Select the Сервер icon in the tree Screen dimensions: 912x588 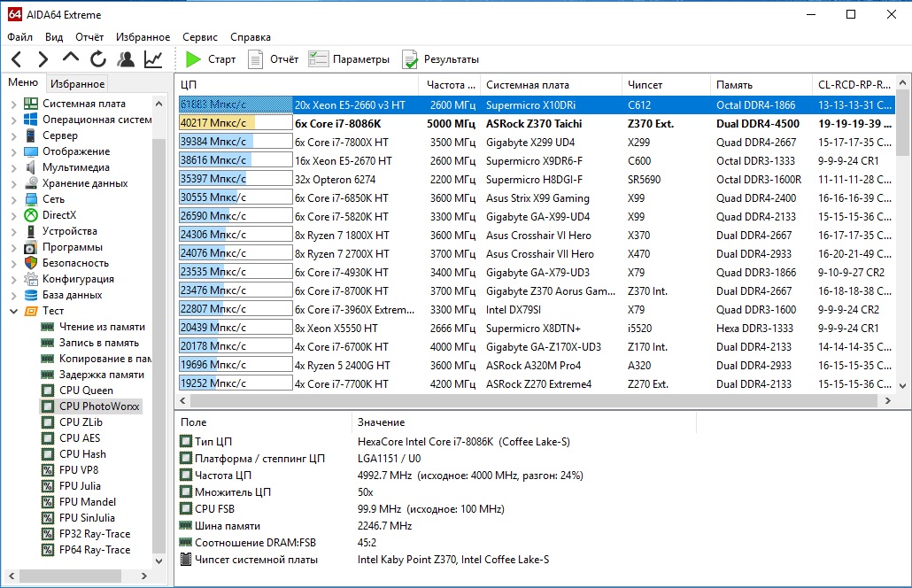(31, 135)
